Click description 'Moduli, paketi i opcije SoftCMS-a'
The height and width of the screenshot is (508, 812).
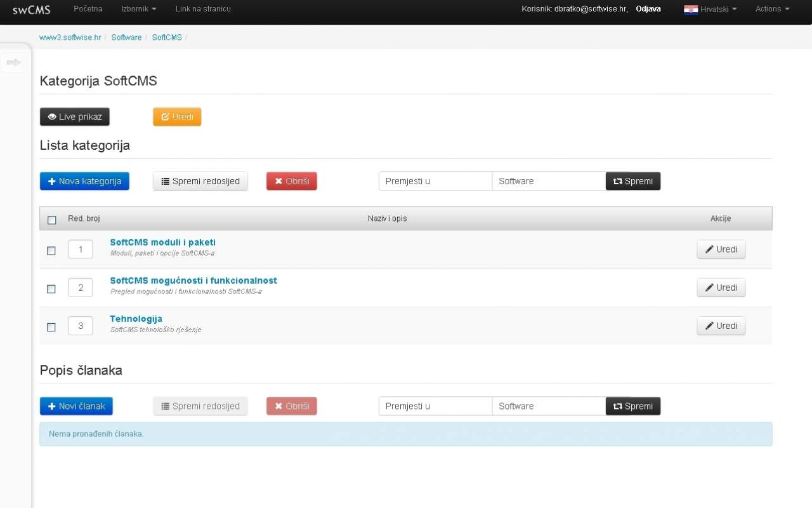click(162, 253)
